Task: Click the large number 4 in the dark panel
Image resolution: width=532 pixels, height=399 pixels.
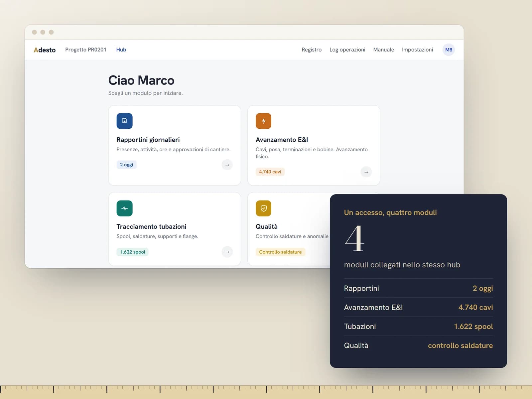Action: [x=354, y=238]
